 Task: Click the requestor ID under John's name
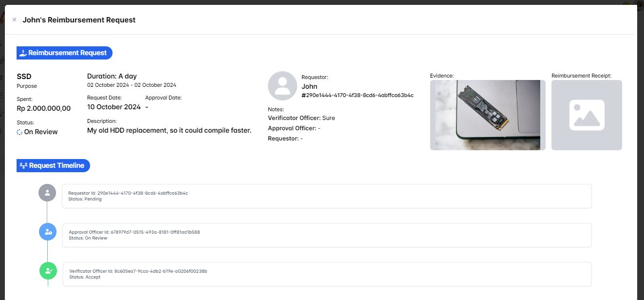point(358,96)
